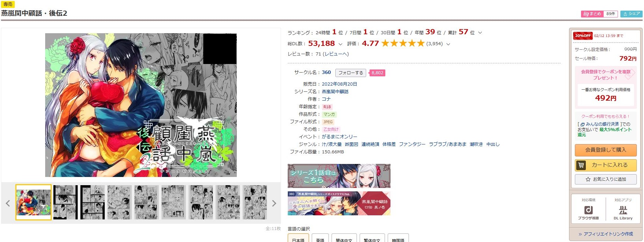Select 日本語 language option
Image resolution: width=644 pixels, height=242 pixels.
(298, 239)
